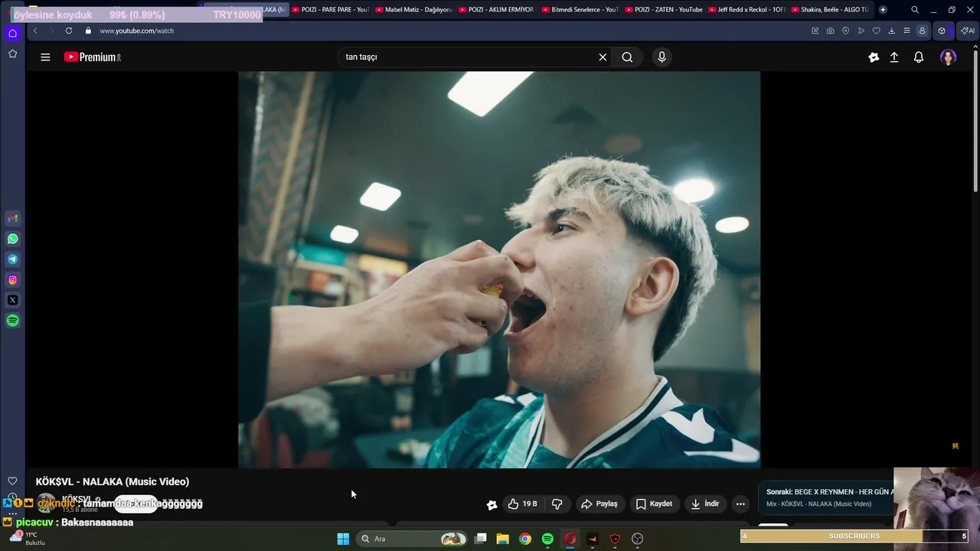Open Instagram in the Opera sidebar
This screenshot has height=551, width=980.
(x=12, y=280)
